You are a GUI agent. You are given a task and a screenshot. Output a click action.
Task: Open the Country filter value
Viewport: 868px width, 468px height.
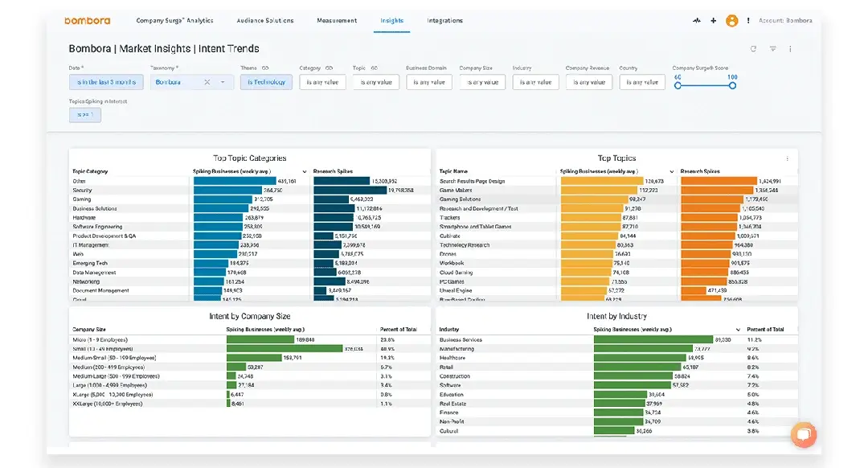coord(642,82)
